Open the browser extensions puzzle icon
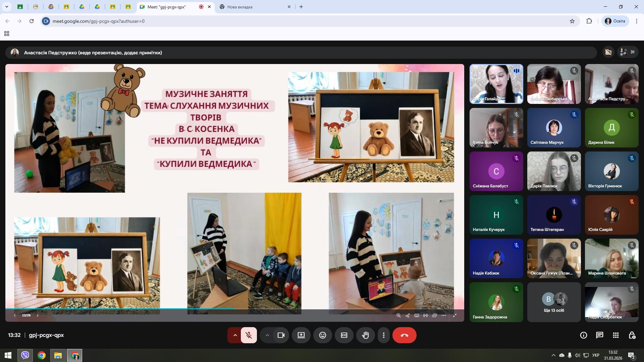Viewport: 644px width, 362px height. pyautogui.click(x=589, y=21)
